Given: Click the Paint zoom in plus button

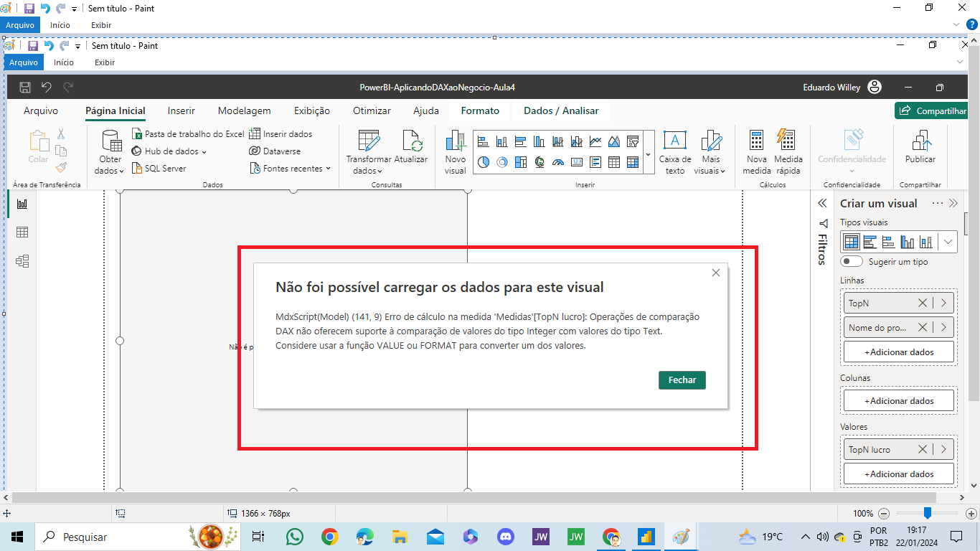Looking at the screenshot, I should coord(971,514).
